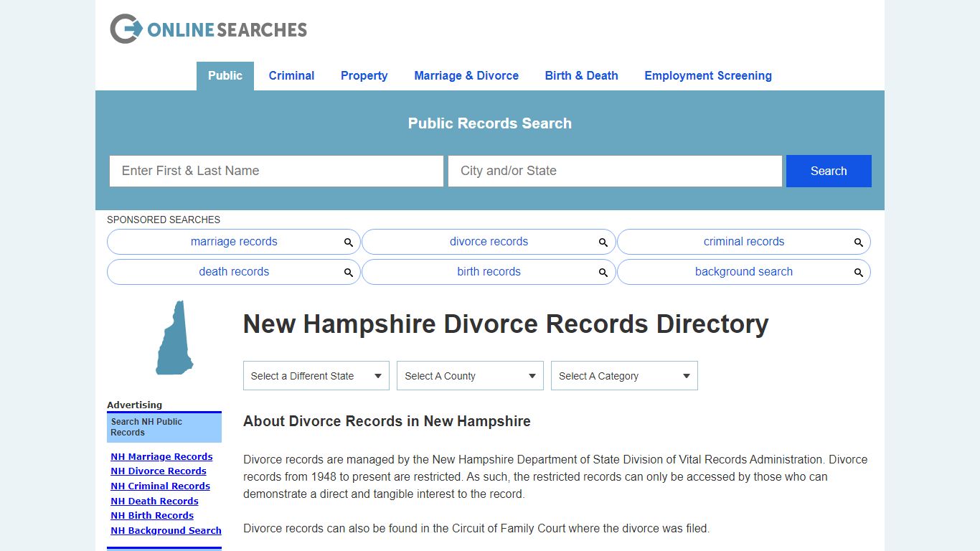Open the death records sponsored search
This screenshot has width=980, height=551.
click(x=234, y=272)
